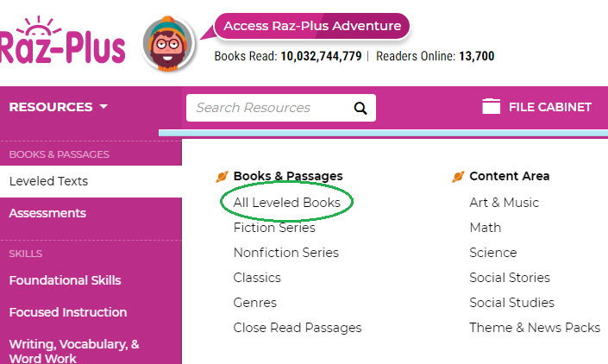The image size is (608, 364).
Task: Open Focused Instruction section
Action: 68,312
